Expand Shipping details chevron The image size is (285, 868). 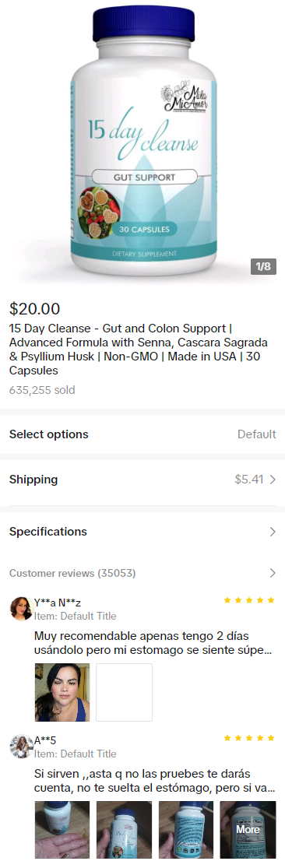click(x=273, y=480)
